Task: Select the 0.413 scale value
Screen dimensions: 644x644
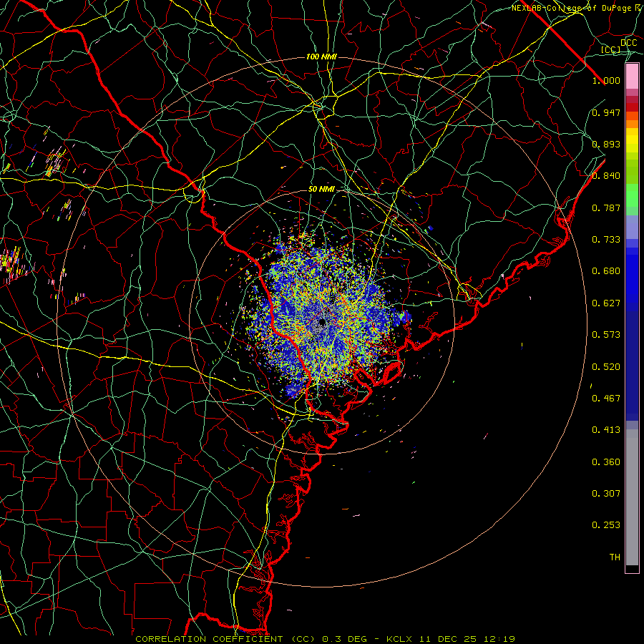Action: [x=606, y=430]
